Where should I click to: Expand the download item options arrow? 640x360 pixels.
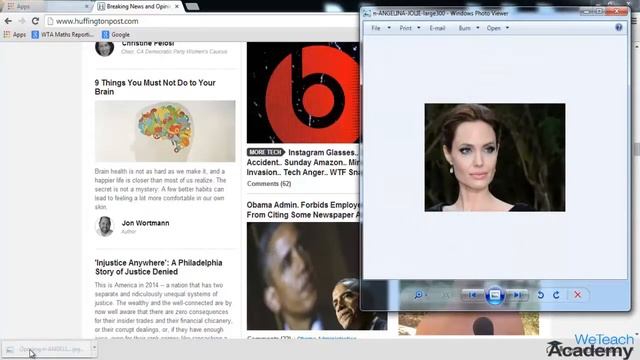point(94,348)
